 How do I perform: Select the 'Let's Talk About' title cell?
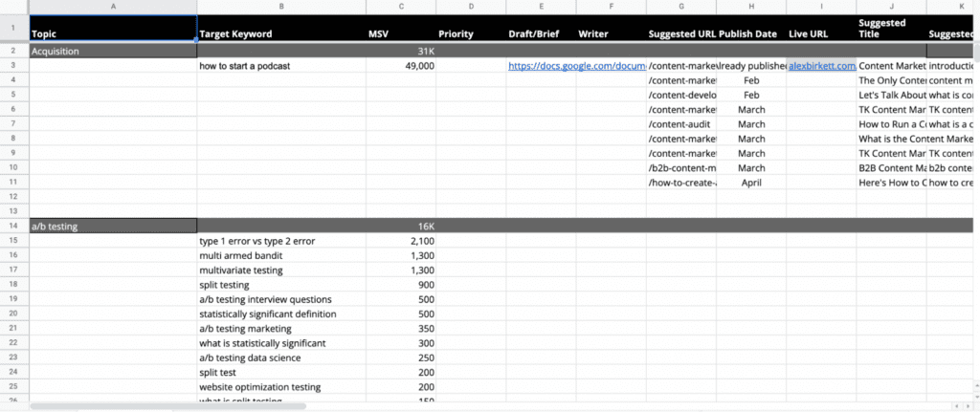tap(891, 95)
